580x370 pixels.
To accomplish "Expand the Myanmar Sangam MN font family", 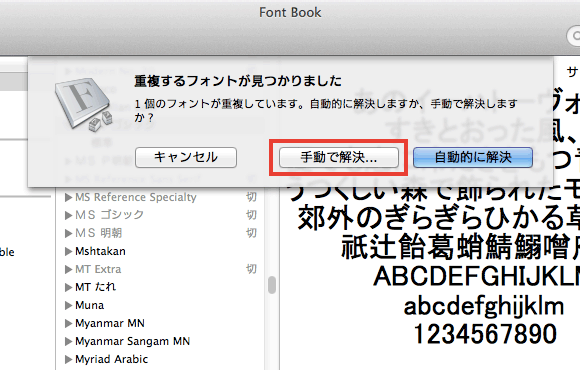I will (68, 342).
